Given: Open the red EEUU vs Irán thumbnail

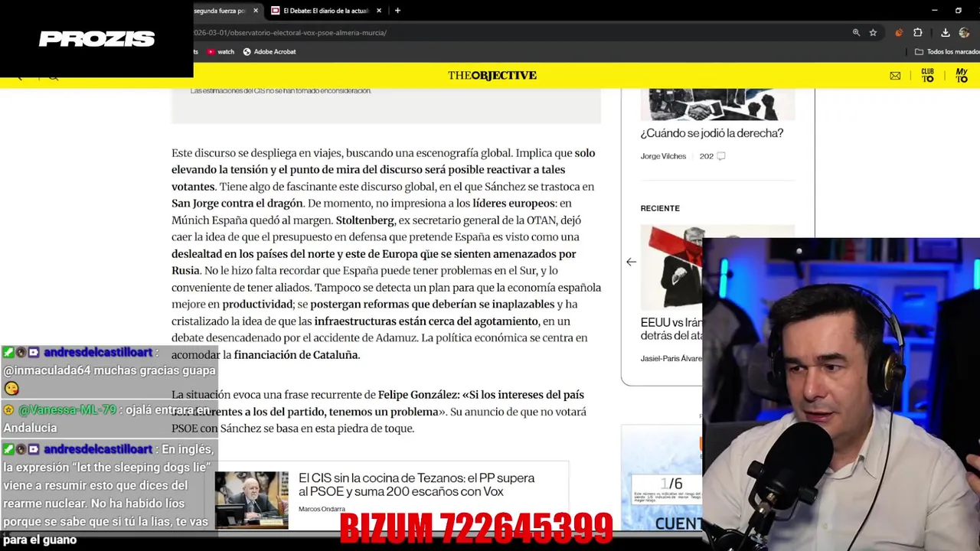Looking at the screenshot, I should point(671,266).
